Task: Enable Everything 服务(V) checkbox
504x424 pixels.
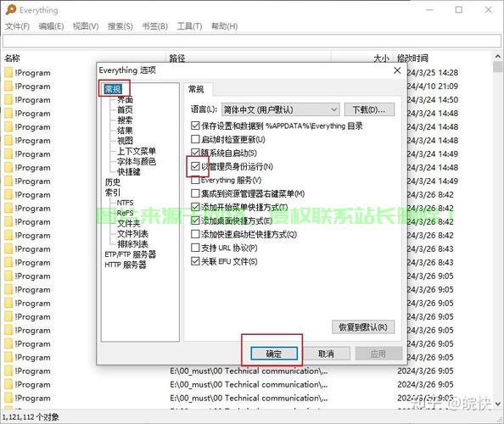Action: tap(195, 180)
